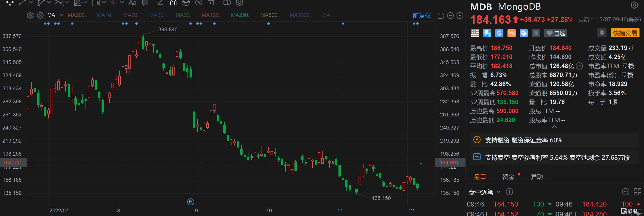Click the 快捷交易 quick trade button
This screenshot has height=216, width=644.
pyautogui.click(x=625, y=33)
